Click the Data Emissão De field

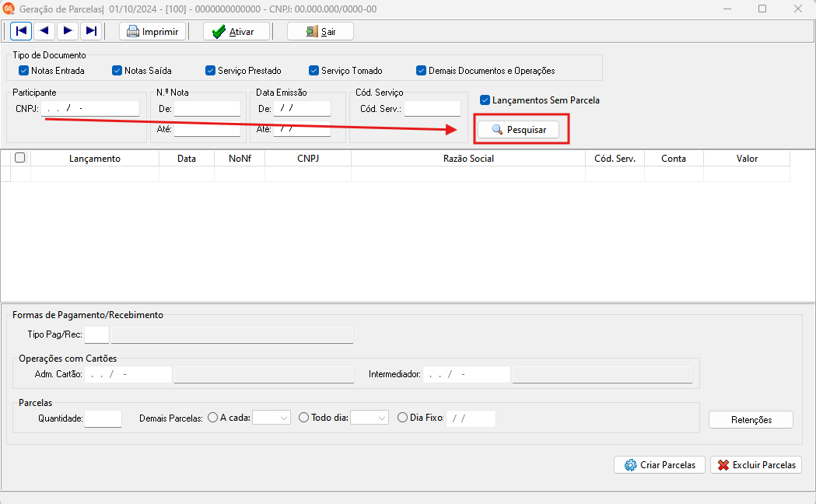303,109
